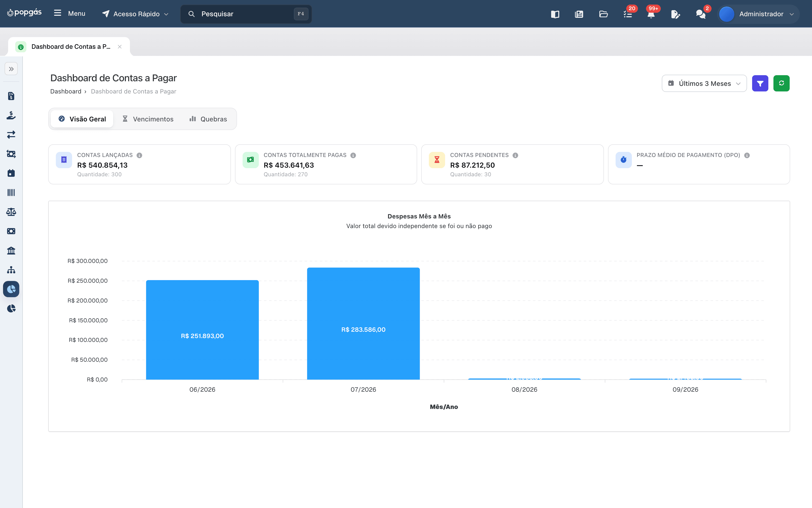Click the 08/2026 axis label

525,389
